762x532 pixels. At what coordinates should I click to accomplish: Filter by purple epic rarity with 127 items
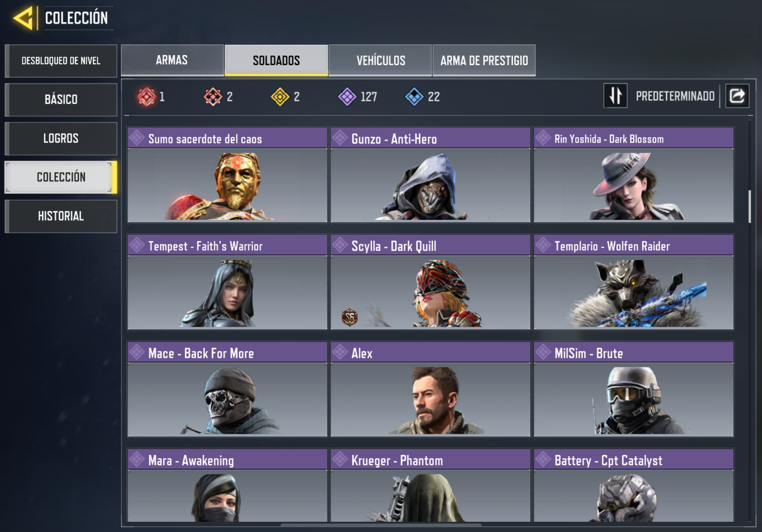tap(347, 97)
